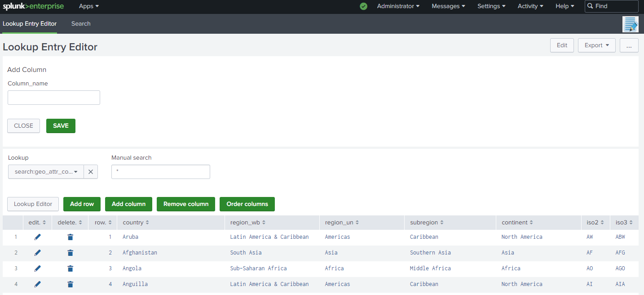Click the Remove column button
644x295 pixels.
click(x=186, y=204)
